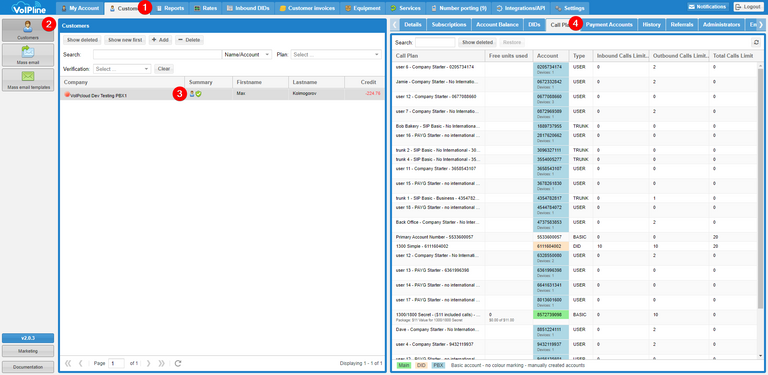This screenshot has height=375, width=768.
Task: Click the v2.0.3 version button
Action: click(x=28, y=338)
